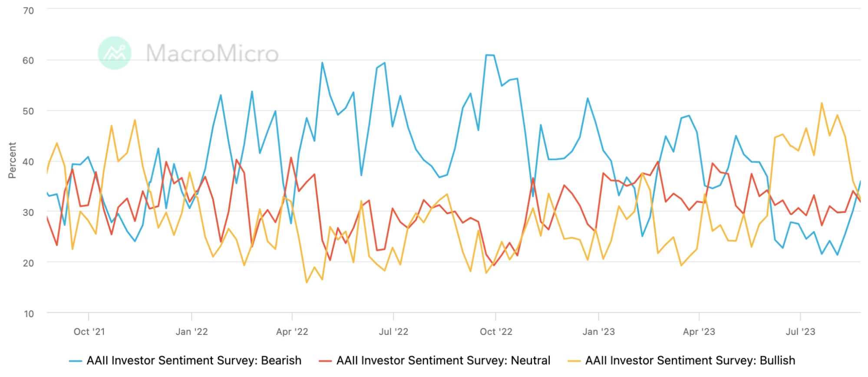The height and width of the screenshot is (377, 868).
Task: Click the yellow Bullish legend line marker
Action: point(574,361)
